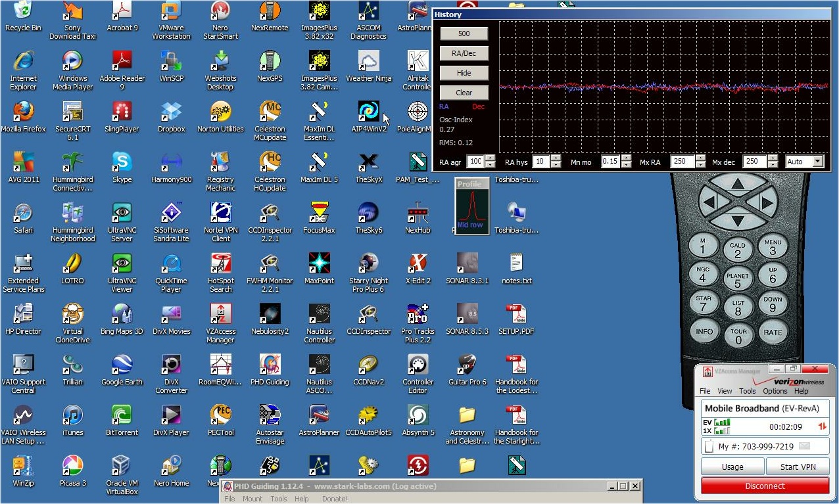This screenshot has width=839, height=504.
Task: Click Donate! in PHD Guiding menu bar
Action: [x=335, y=499]
